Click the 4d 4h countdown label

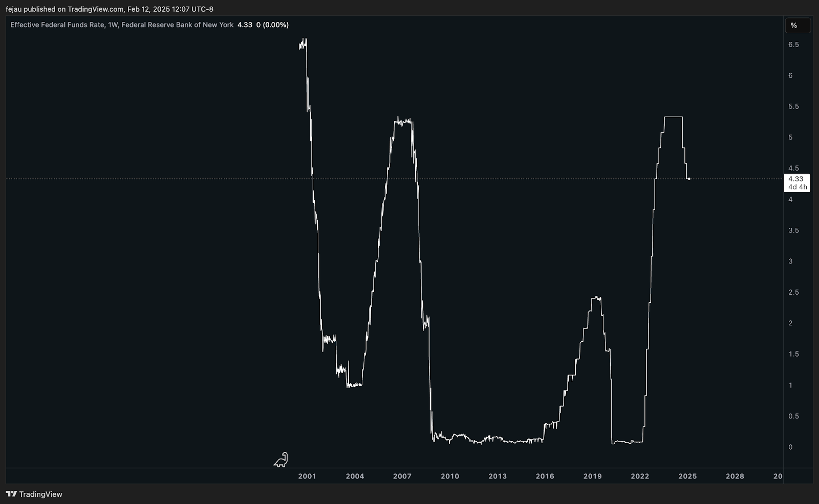[798, 187]
